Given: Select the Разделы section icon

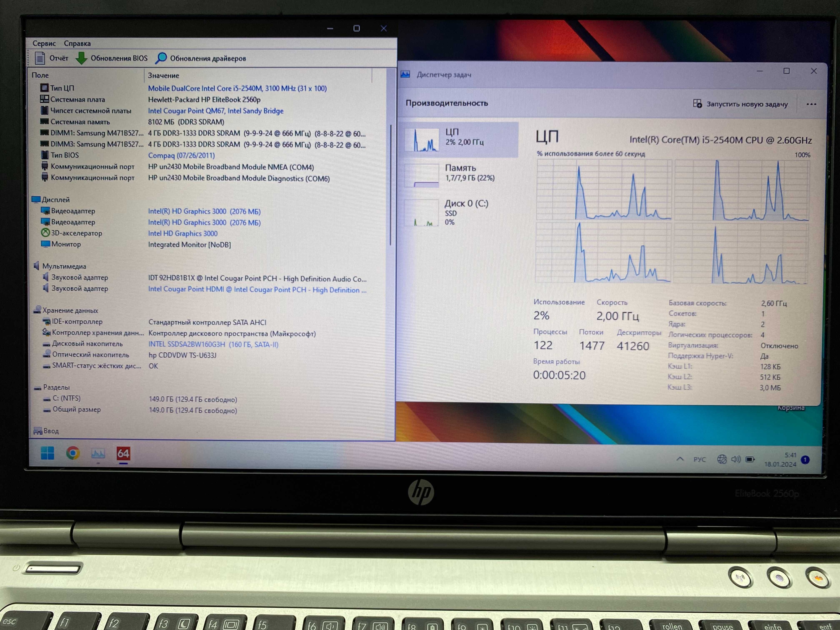Looking at the screenshot, I should [x=37, y=388].
